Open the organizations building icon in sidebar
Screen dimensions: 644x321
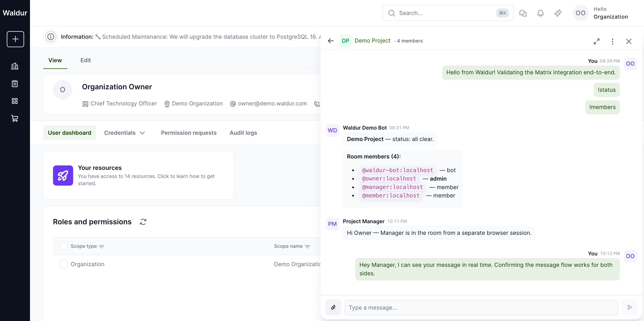15,66
